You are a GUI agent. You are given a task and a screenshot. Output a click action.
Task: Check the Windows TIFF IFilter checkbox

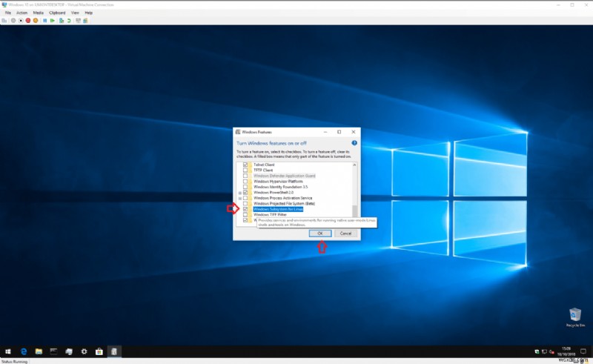(x=245, y=214)
